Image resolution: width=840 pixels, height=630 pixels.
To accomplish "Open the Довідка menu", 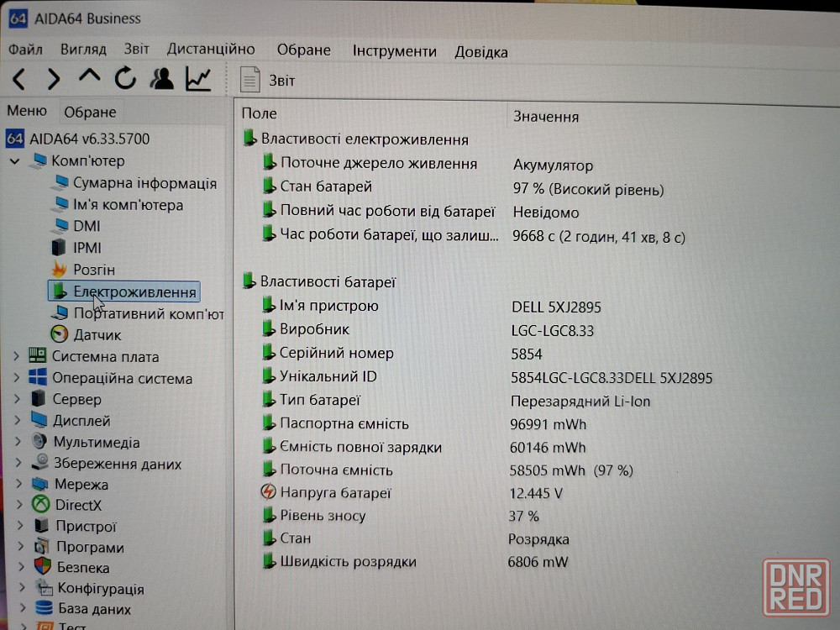I will pos(481,52).
